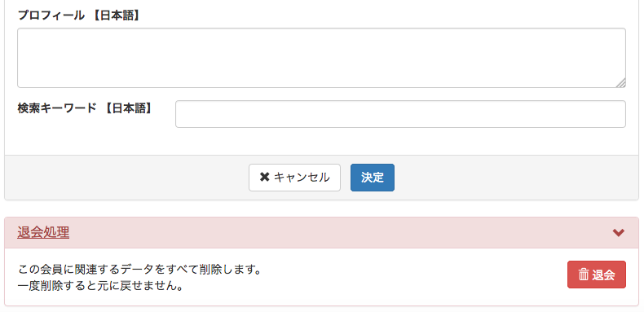644x312 pixels.
Task: Cancel editing with the キャンセル button
Action: 294,178
